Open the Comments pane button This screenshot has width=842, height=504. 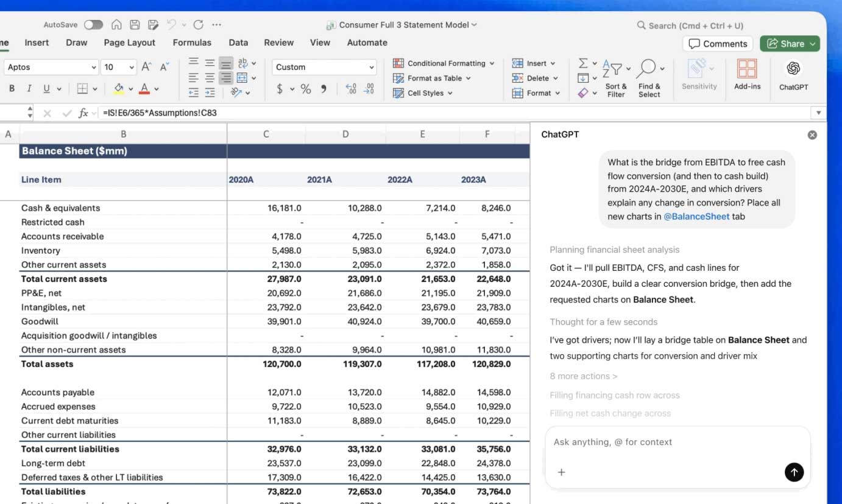tap(718, 44)
